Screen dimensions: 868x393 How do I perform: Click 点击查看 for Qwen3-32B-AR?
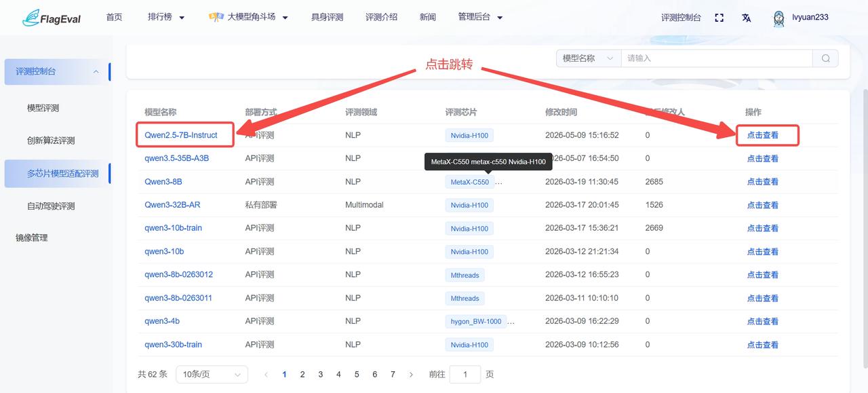click(763, 205)
